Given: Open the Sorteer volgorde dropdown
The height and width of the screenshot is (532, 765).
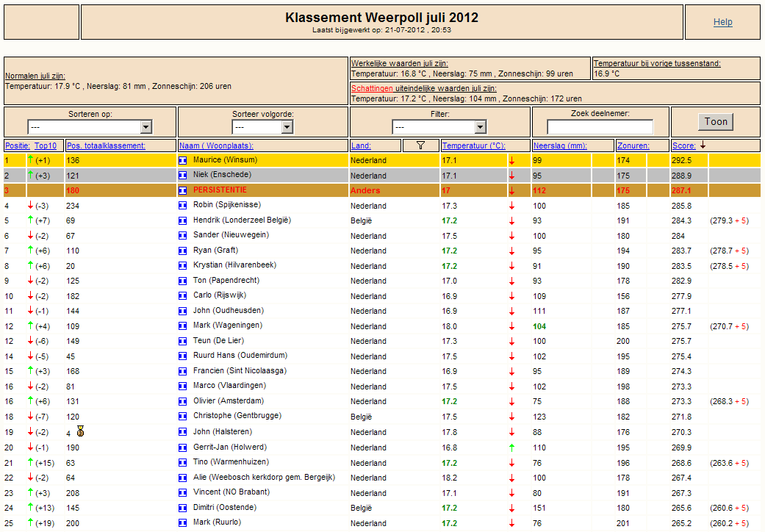Looking at the screenshot, I should point(262,127).
